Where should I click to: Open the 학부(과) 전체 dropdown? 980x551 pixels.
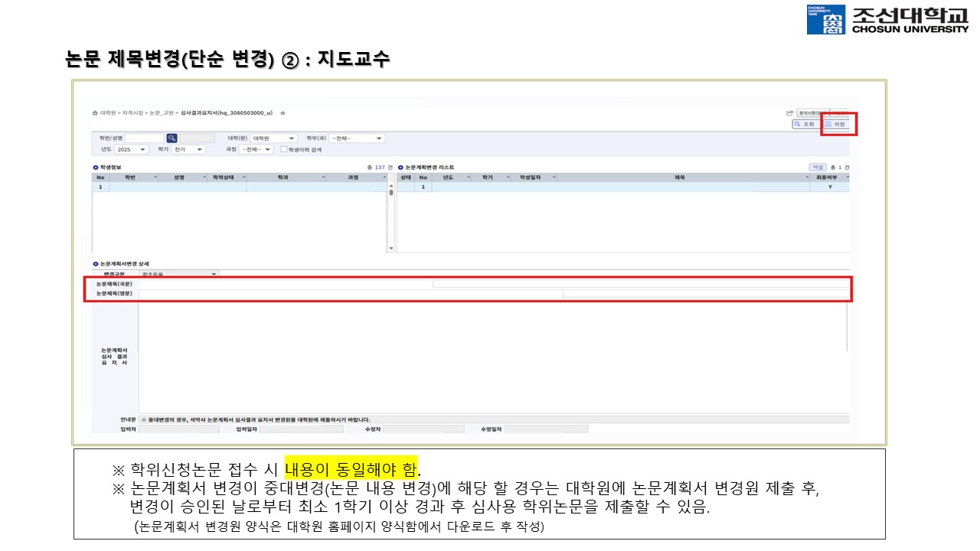coord(357,139)
